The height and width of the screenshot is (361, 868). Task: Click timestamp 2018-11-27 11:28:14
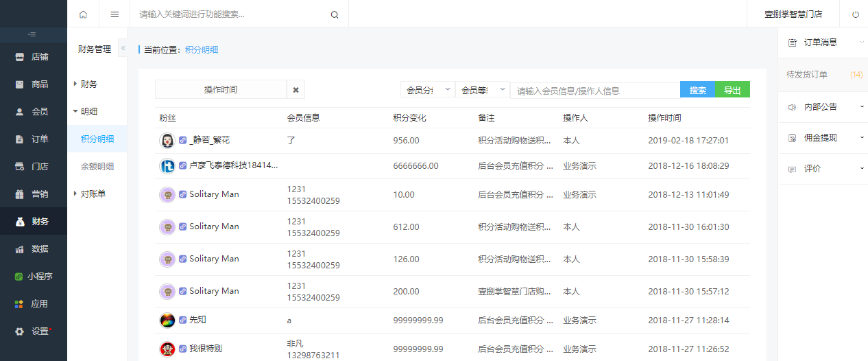coord(688,321)
